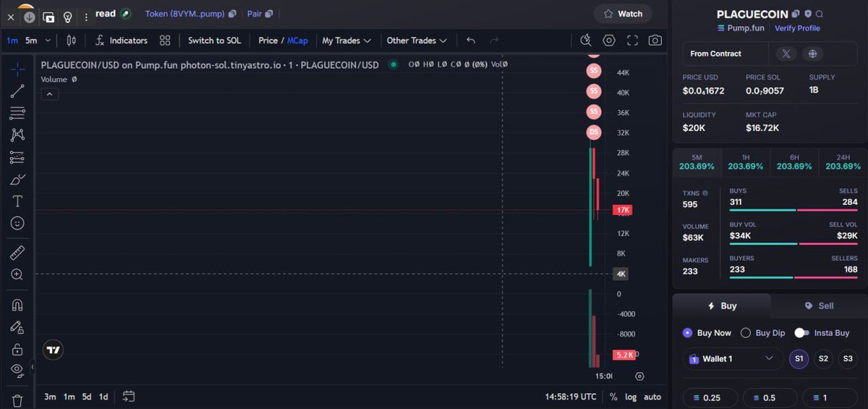Select the 24H stats period
The height and width of the screenshot is (409, 868).
click(843, 161)
